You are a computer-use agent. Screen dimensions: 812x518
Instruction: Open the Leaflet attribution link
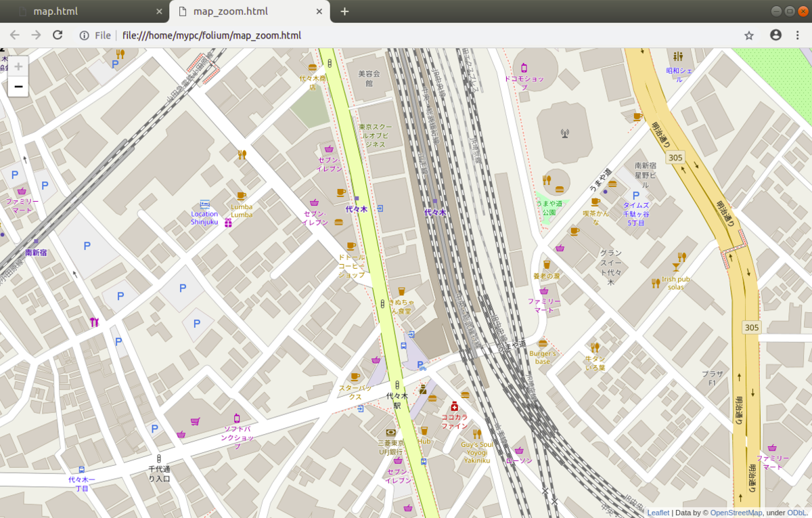point(658,513)
